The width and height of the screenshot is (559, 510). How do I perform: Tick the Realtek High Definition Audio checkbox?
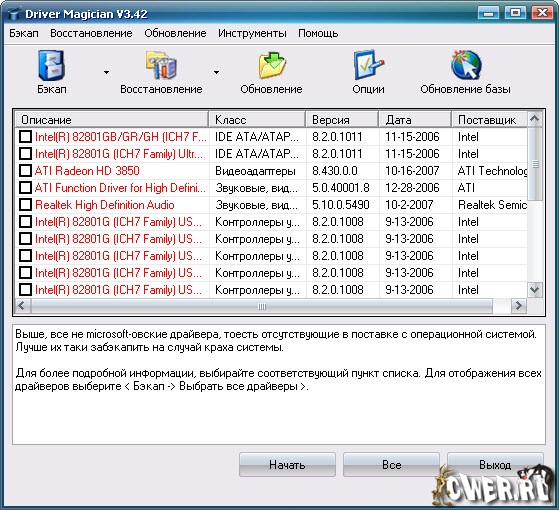[x=25, y=205]
